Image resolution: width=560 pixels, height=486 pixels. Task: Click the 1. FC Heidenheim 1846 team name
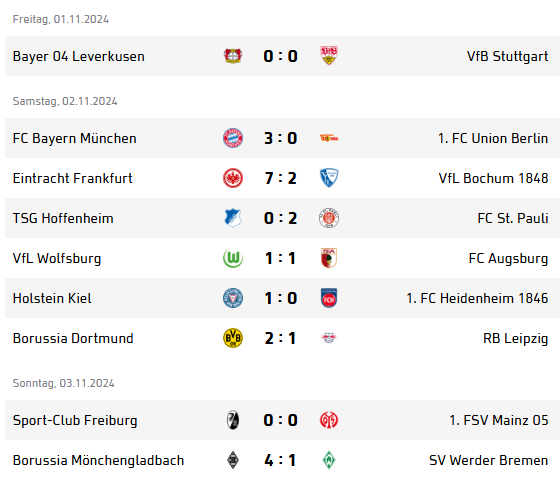477,298
